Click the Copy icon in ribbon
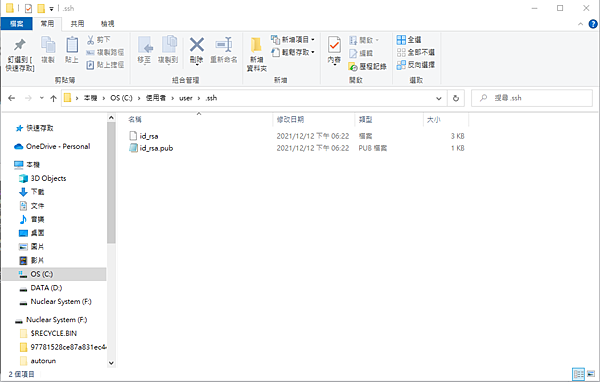 (x=48, y=45)
